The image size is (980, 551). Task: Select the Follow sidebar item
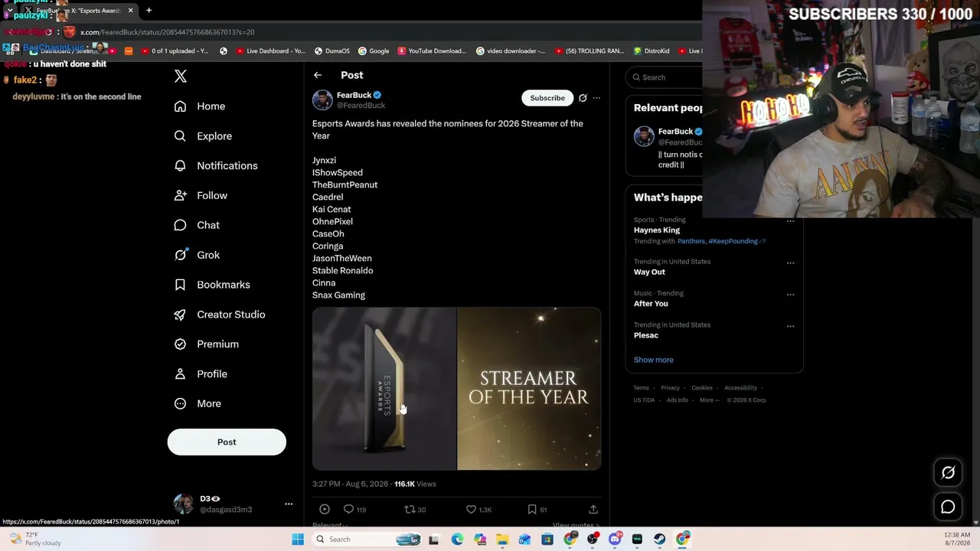[x=201, y=196]
